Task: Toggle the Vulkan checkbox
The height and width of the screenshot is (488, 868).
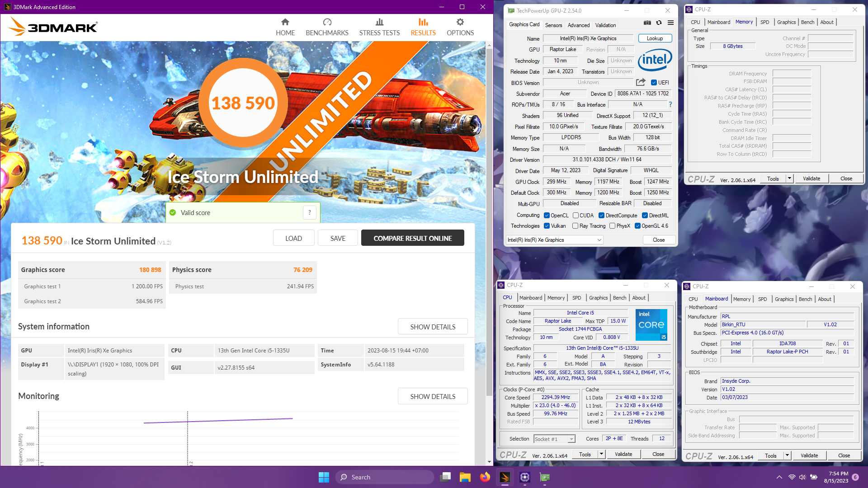Action: [x=547, y=226]
